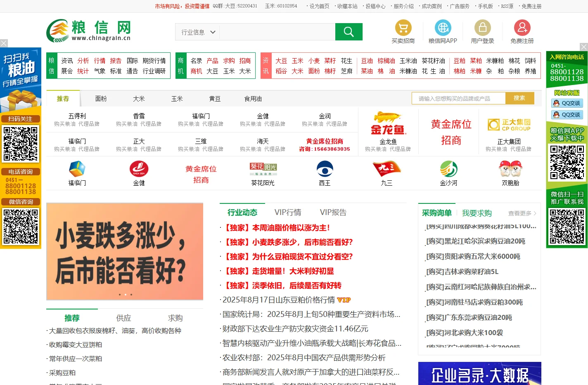
Task: Click the 免费注册 user icon
Action: tap(522, 28)
